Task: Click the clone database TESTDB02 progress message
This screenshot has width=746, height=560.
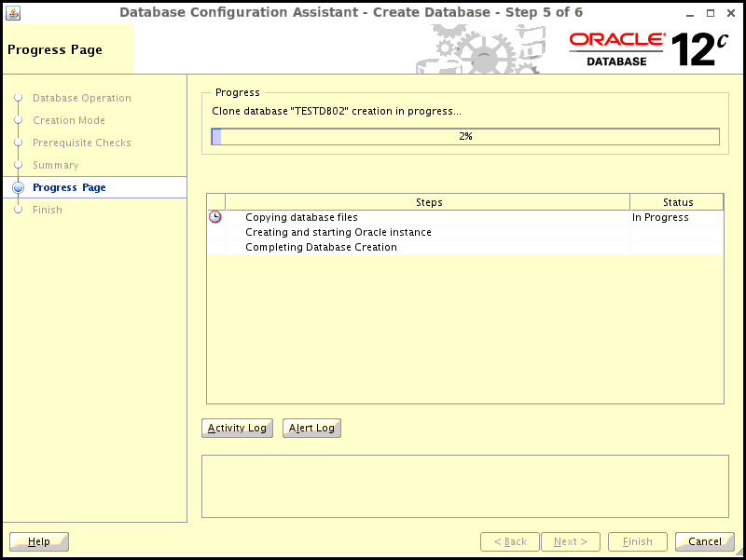Action: 337,111
